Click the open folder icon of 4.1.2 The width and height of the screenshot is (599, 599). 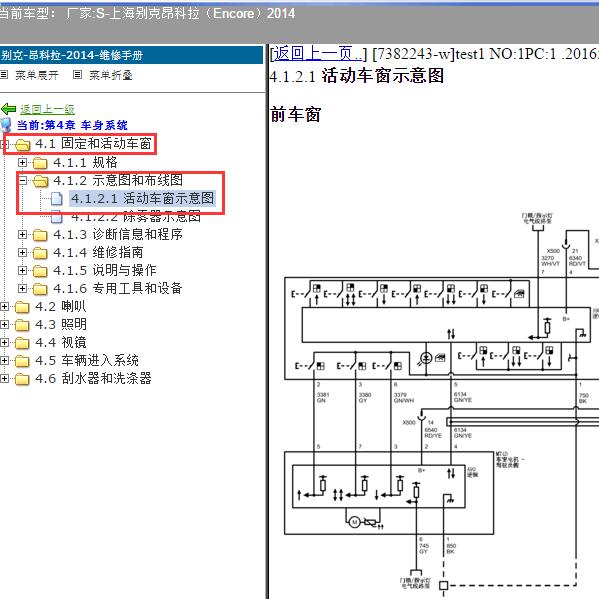click(40, 181)
